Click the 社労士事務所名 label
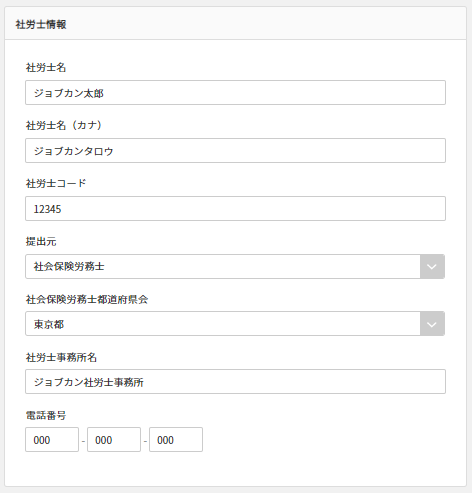 (x=61, y=357)
